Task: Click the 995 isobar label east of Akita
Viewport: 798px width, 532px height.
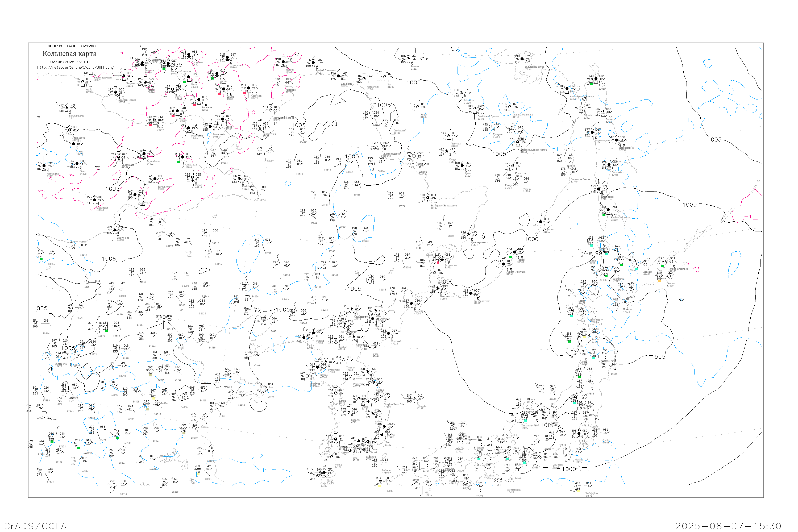Action: 660,357
